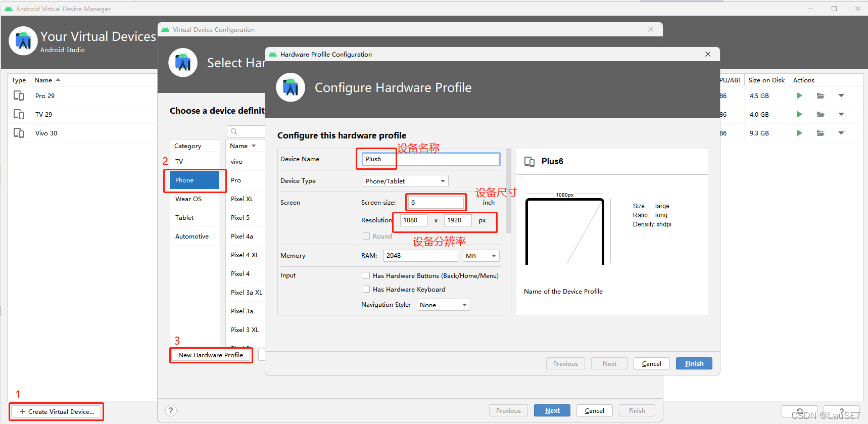Click the hardware profile form vertical scrollbar

pyautogui.click(x=508, y=191)
